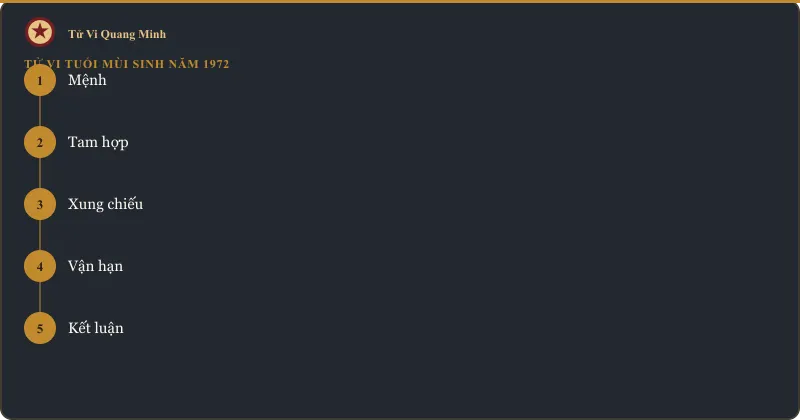Select the step 1 numbered circle

40,80
